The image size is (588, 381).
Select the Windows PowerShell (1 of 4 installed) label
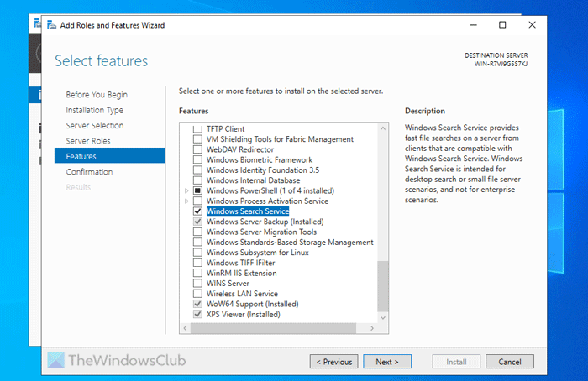270,190
